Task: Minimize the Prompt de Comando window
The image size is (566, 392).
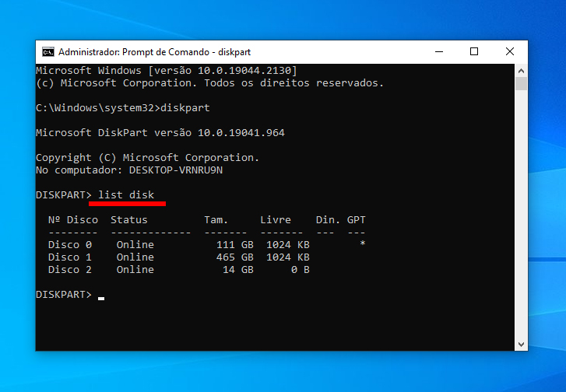Action: click(x=438, y=52)
